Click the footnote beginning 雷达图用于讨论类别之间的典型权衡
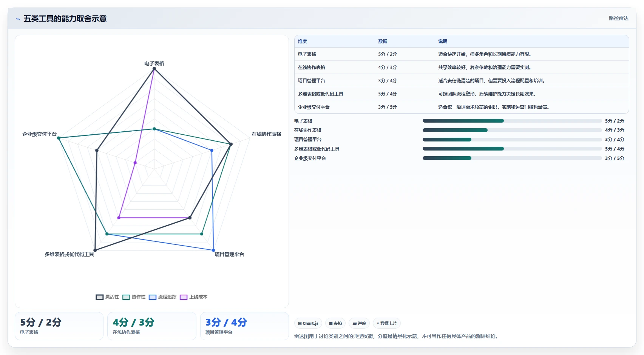644x355 pixels. [x=397, y=336]
